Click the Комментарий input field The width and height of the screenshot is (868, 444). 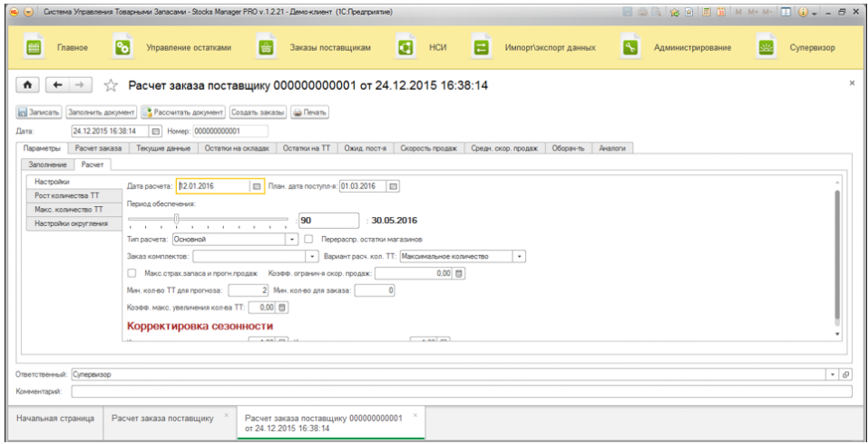[x=462, y=391]
